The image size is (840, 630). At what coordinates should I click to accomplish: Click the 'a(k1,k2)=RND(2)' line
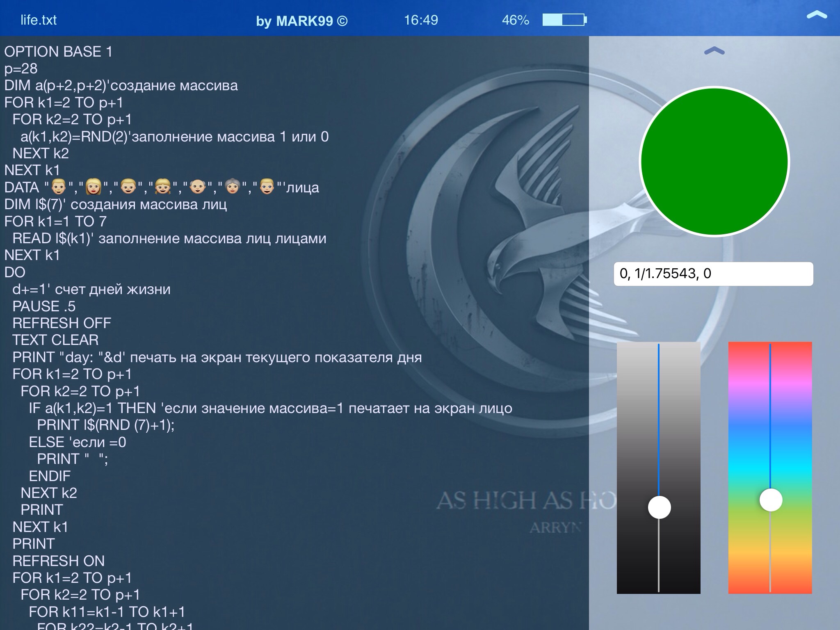click(175, 137)
